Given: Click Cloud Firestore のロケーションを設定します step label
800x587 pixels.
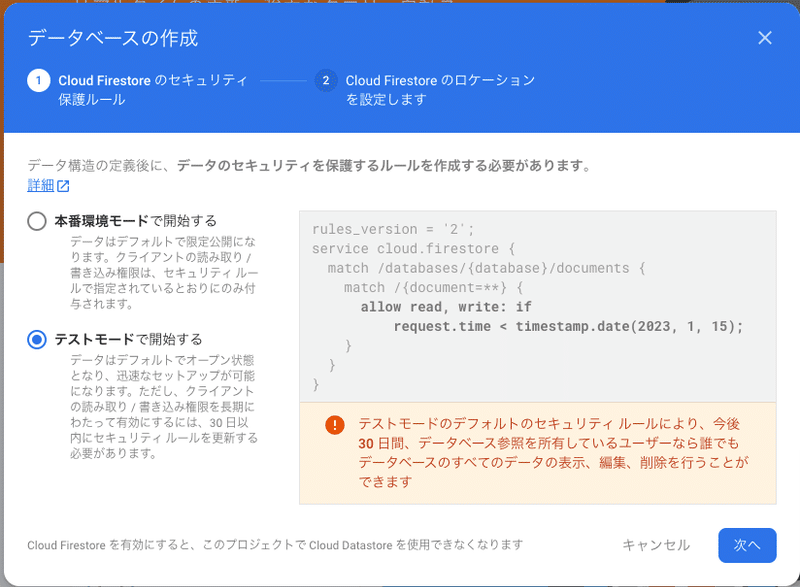Looking at the screenshot, I should coord(440,90).
